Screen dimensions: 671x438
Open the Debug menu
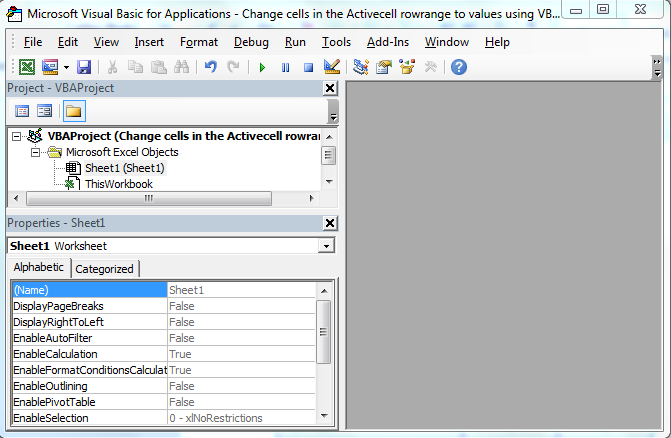251,42
